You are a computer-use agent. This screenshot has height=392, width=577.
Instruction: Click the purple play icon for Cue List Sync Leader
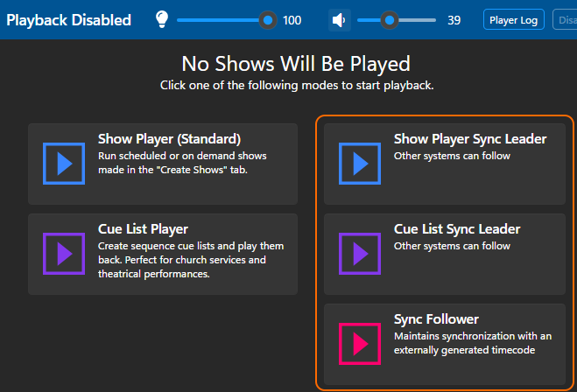(x=360, y=254)
